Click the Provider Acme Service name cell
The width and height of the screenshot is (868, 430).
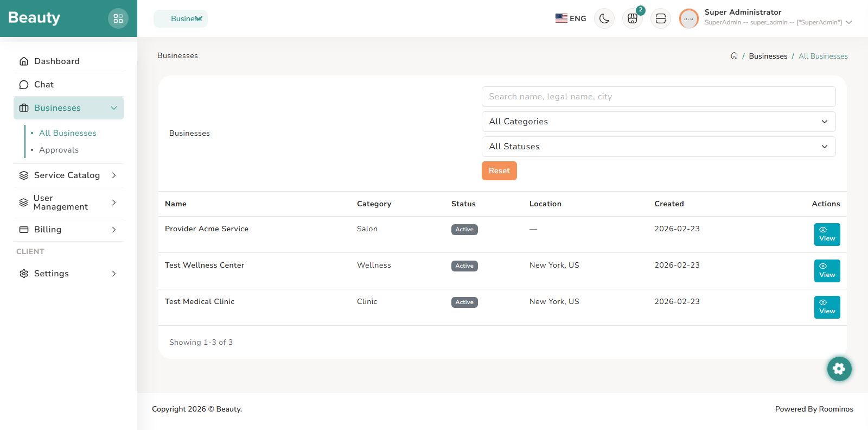coord(207,229)
